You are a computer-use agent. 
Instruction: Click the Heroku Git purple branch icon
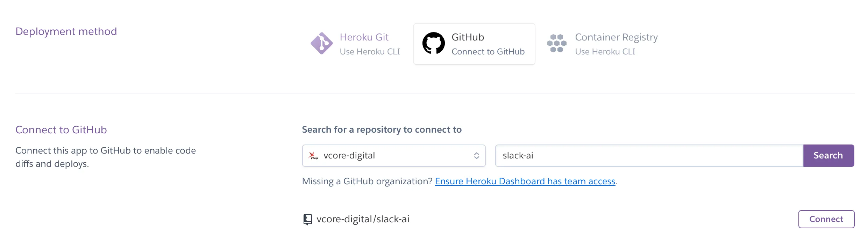point(322,43)
